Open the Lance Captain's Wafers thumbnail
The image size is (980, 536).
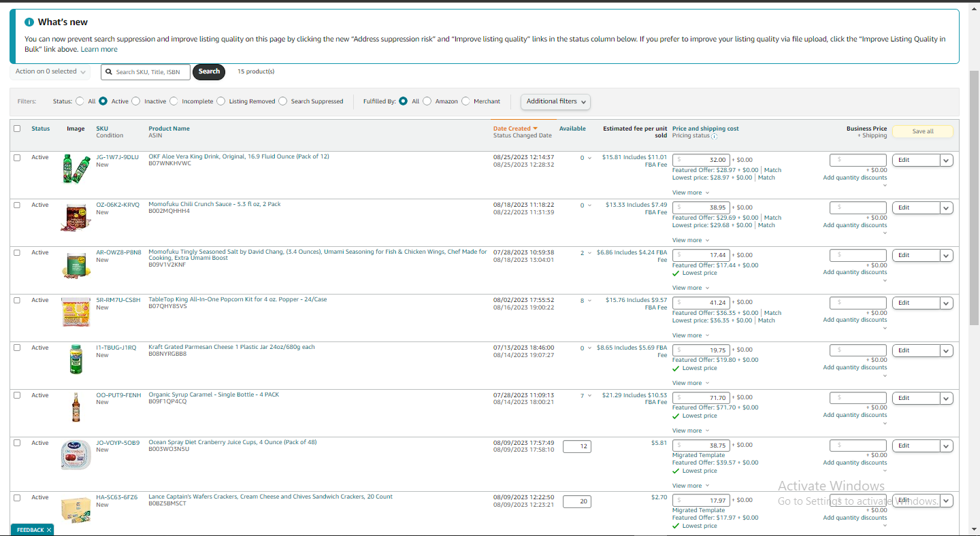click(76, 509)
